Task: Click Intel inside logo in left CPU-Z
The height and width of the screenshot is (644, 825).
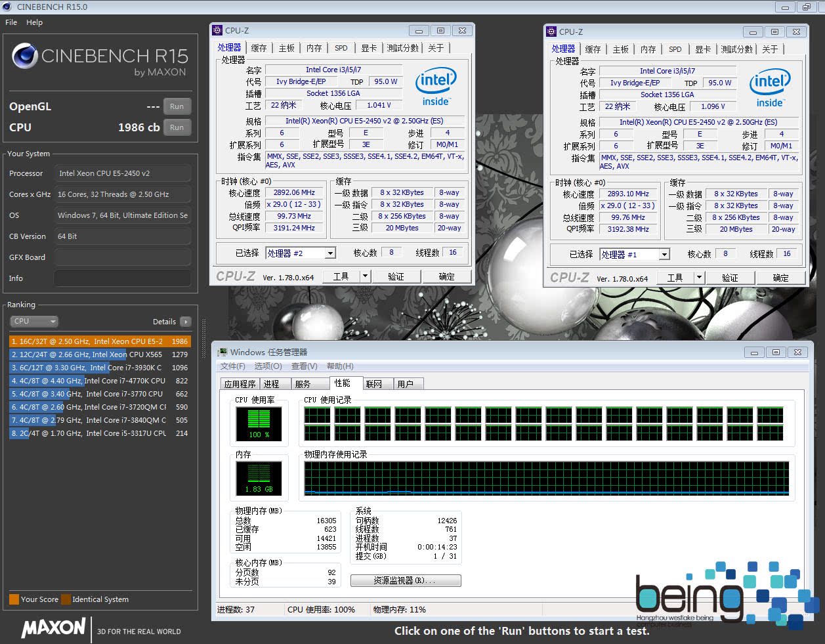Action: coord(436,88)
